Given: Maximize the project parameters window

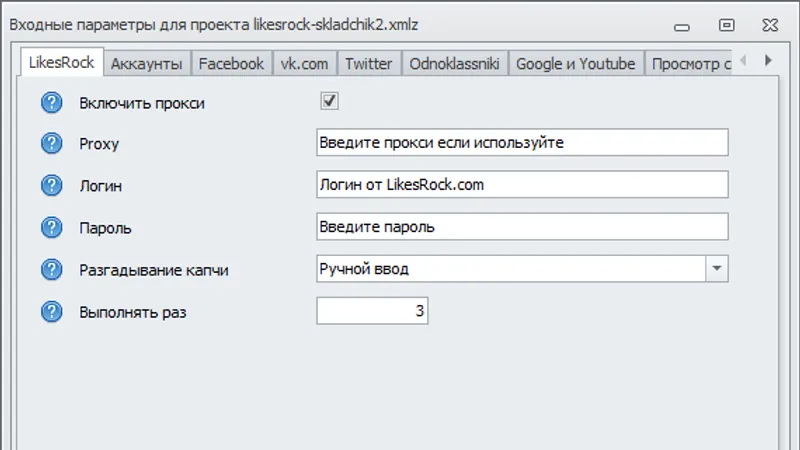Looking at the screenshot, I should (727, 25).
